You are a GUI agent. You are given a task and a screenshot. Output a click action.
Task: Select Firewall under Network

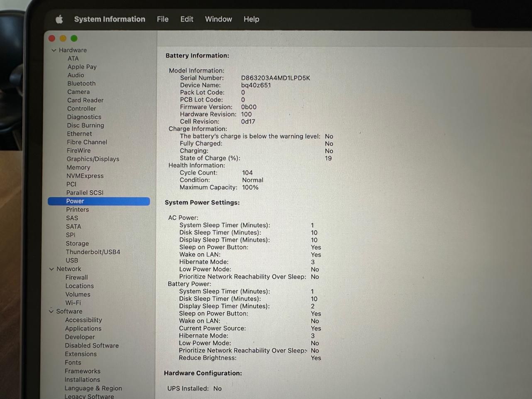(76, 277)
